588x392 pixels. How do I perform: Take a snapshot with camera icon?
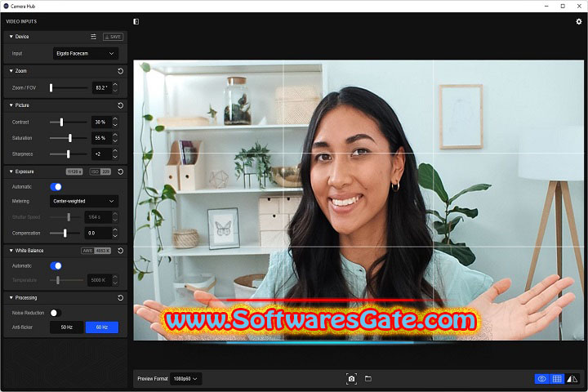click(x=351, y=379)
